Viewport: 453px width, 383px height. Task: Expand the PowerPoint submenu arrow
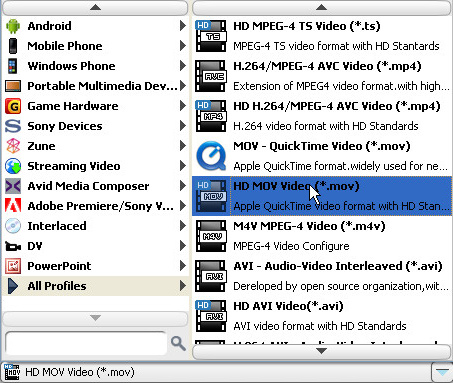(x=183, y=266)
